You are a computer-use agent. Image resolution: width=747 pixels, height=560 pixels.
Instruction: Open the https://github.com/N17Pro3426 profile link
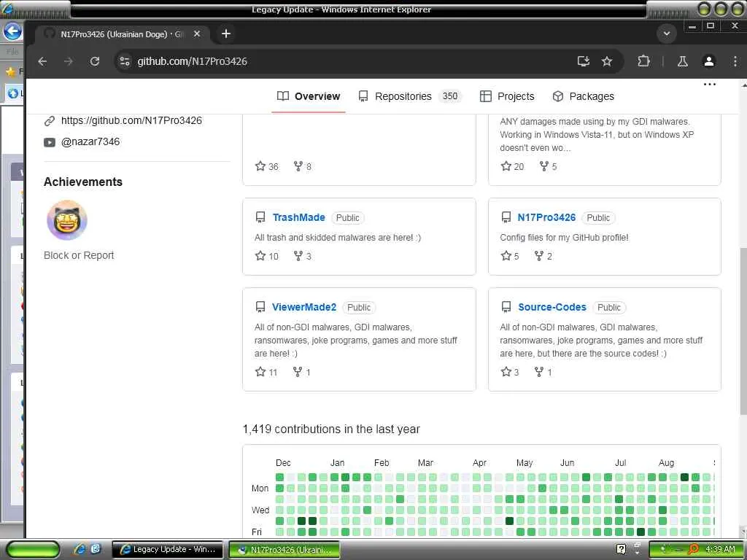tap(131, 120)
